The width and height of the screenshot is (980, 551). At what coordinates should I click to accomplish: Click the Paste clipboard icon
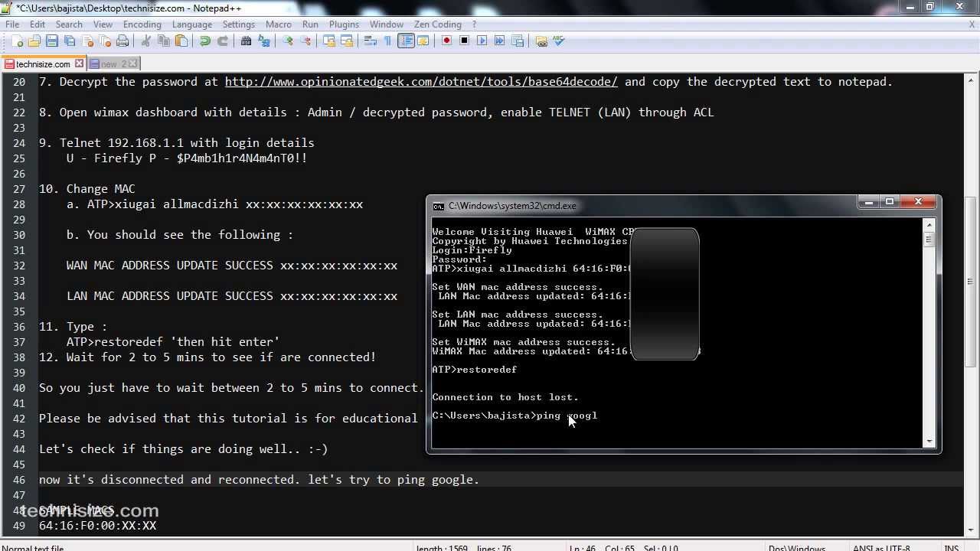tap(181, 41)
